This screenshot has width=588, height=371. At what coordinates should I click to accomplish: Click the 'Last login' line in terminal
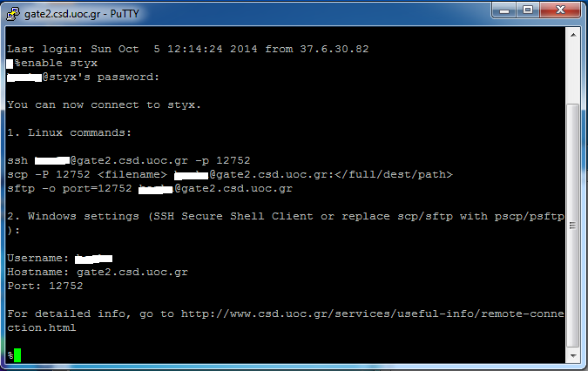tap(188, 49)
